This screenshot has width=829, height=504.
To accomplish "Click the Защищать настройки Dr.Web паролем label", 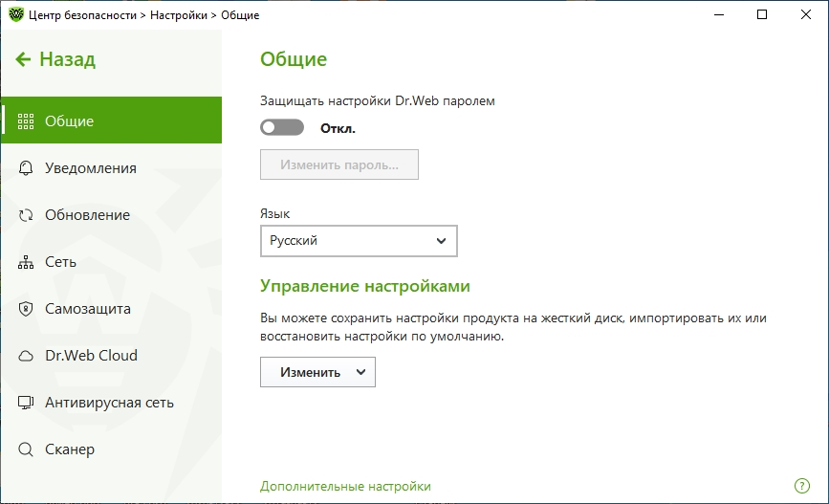I will click(x=378, y=101).
